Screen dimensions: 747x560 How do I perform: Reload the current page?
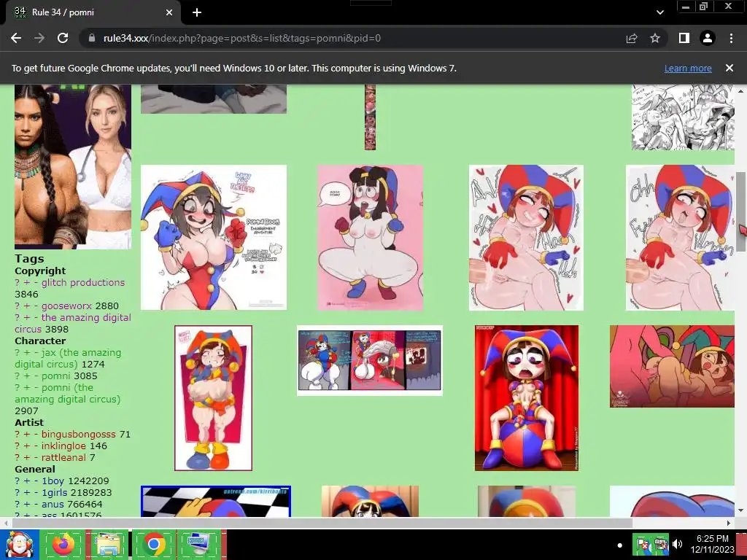coord(63,38)
